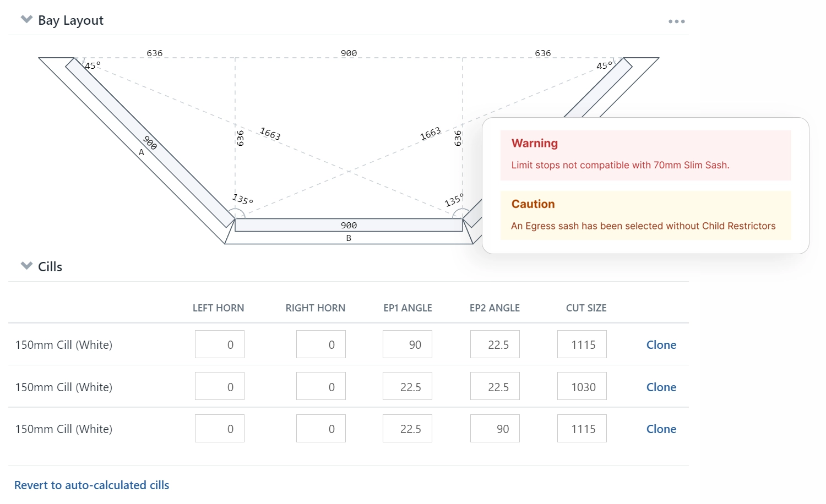The width and height of the screenshot is (826, 504).
Task: Edit second cill EP2 Angle field
Action: point(495,386)
